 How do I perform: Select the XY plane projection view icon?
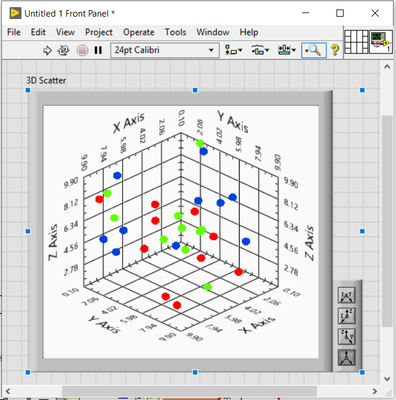347,295
